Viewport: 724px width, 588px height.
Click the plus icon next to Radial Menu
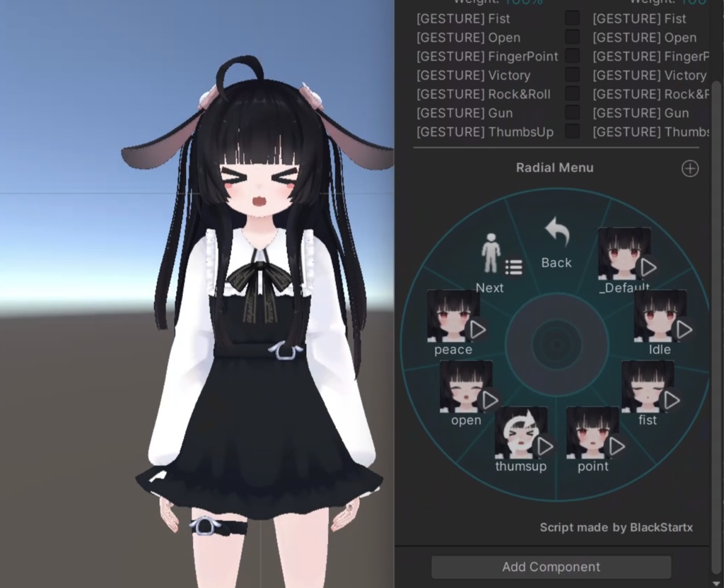[689, 168]
